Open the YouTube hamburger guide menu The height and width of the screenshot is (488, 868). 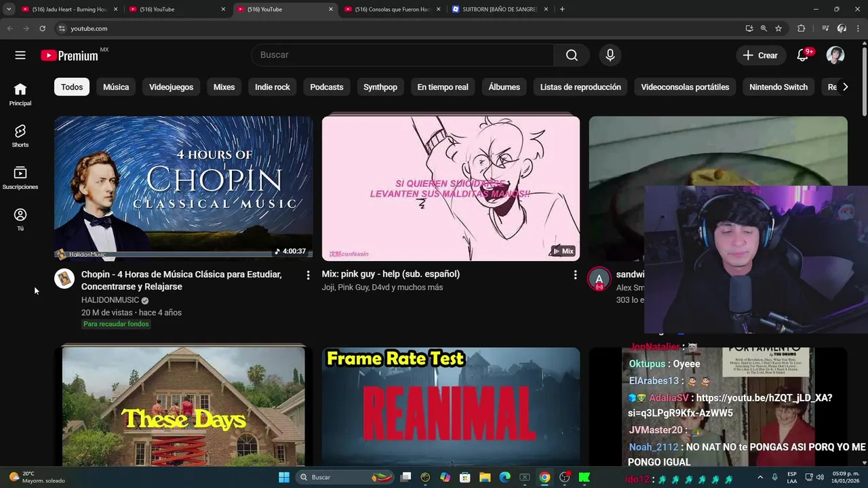click(x=20, y=55)
